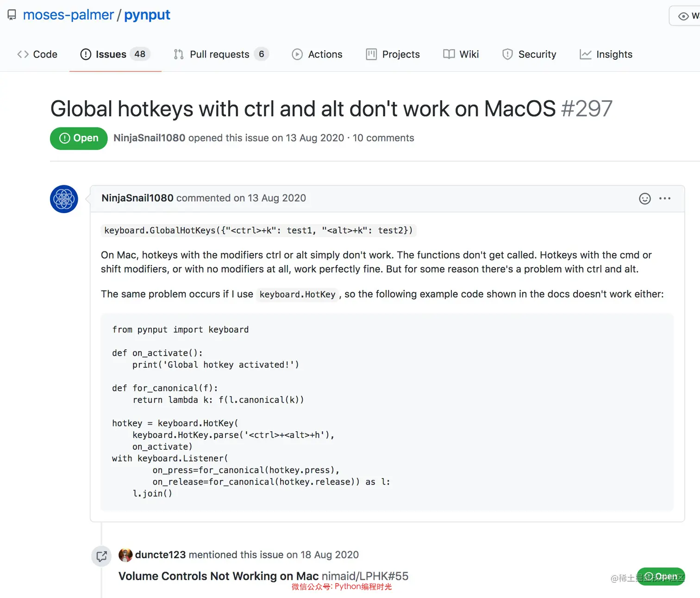Open NinjaSnail1080 profile in issue header line
The height and width of the screenshot is (598, 700).
(149, 138)
